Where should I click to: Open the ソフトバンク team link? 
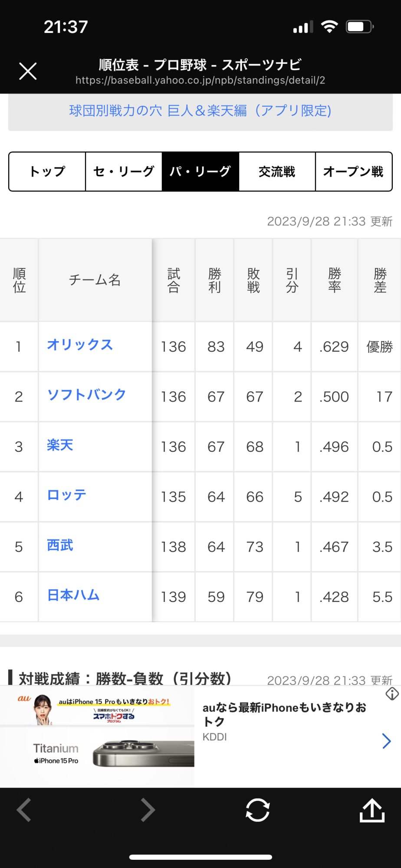click(x=86, y=395)
